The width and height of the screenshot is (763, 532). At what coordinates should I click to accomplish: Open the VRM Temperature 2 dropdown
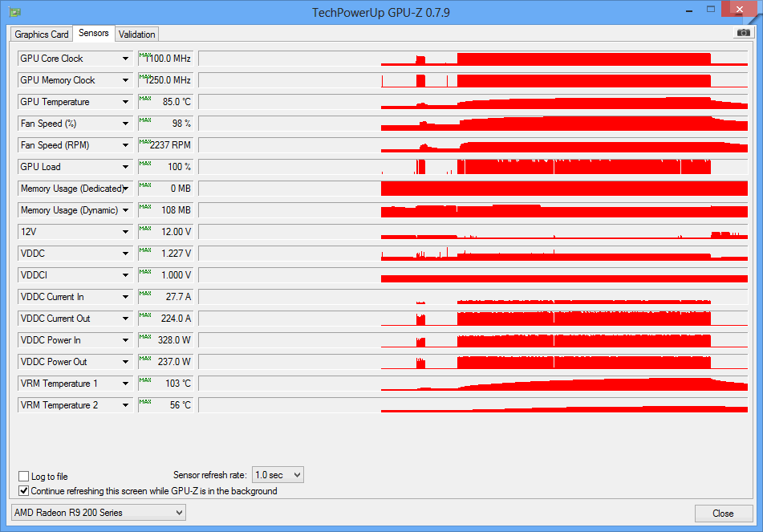[75, 405]
